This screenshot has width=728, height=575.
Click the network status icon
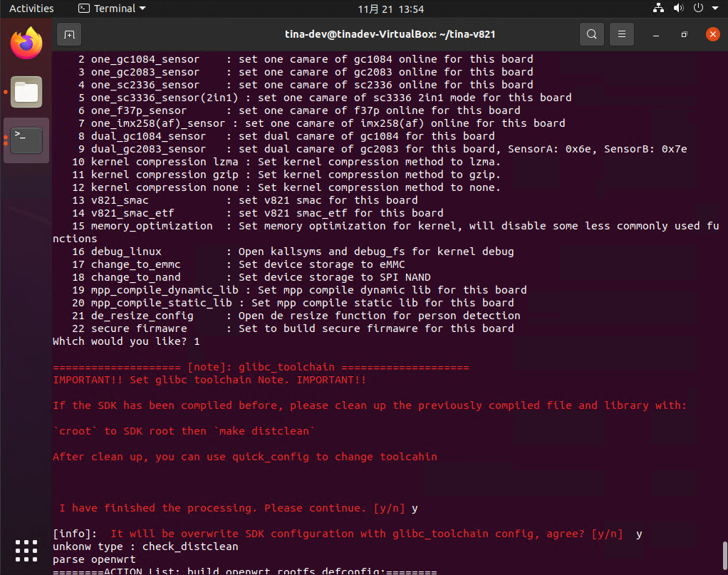(x=658, y=9)
